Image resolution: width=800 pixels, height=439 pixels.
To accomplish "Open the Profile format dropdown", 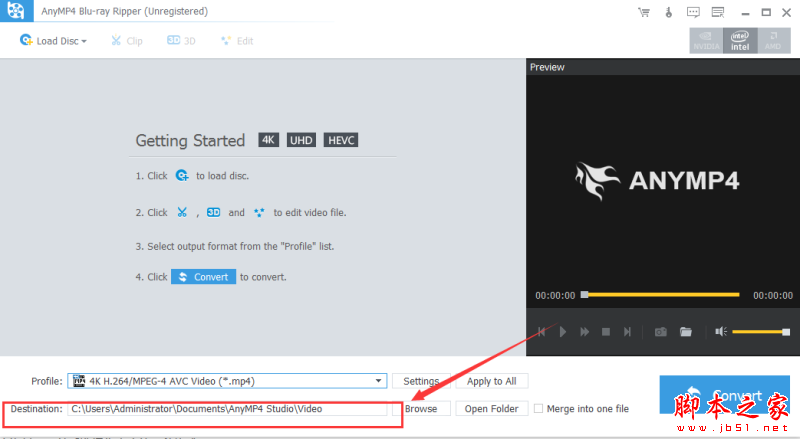I will tap(227, 381).
